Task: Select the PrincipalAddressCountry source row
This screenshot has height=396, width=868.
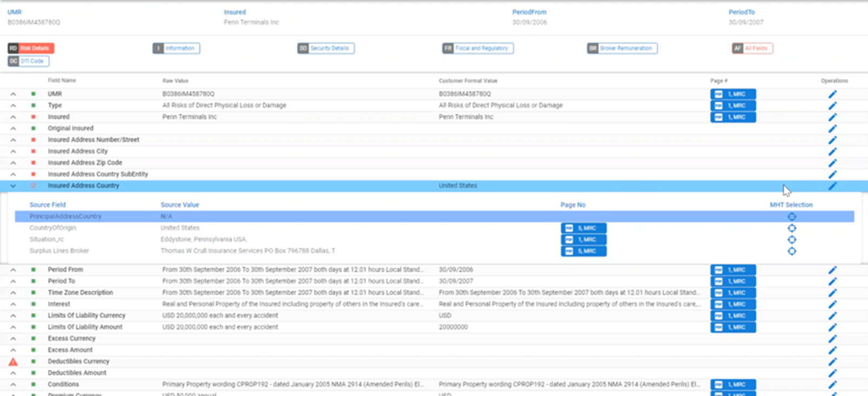Action: click(x=434, y=216)
